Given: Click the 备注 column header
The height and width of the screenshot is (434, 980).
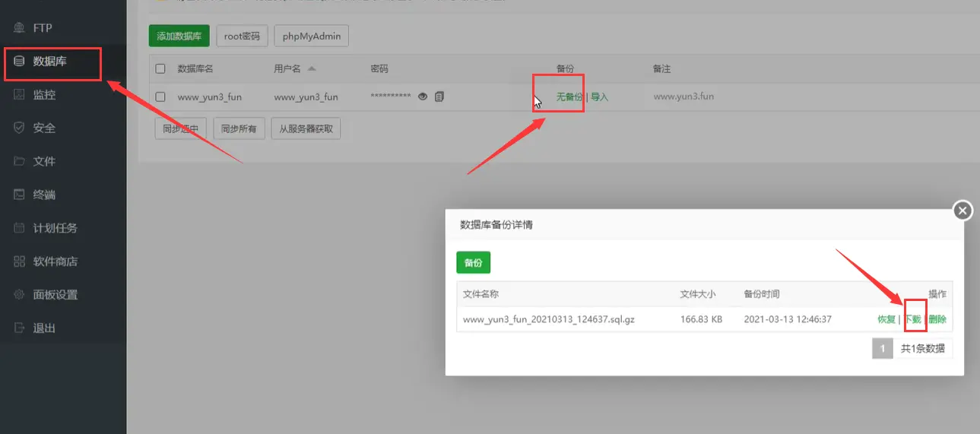Looking at the screenshot, I should pyautogui.click(x=662, y=68).
